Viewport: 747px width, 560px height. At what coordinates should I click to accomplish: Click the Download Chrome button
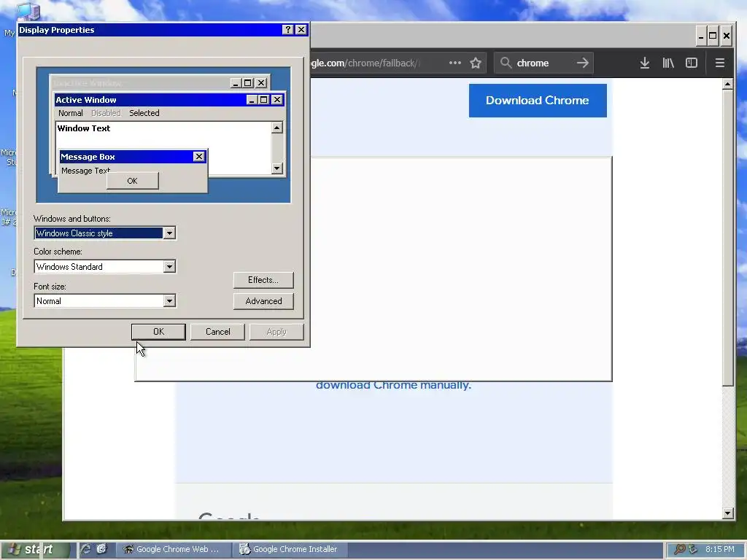pos(538,101)
